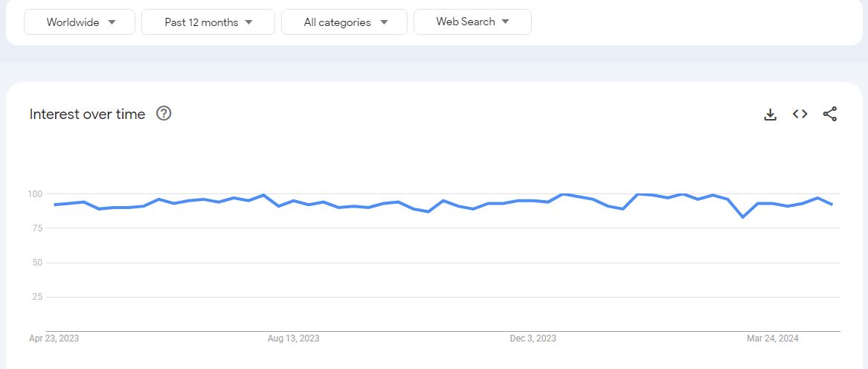The width and height of the screenshot is (868, 369).
Task: Open help for Interest over time
Action: [164, 114]
